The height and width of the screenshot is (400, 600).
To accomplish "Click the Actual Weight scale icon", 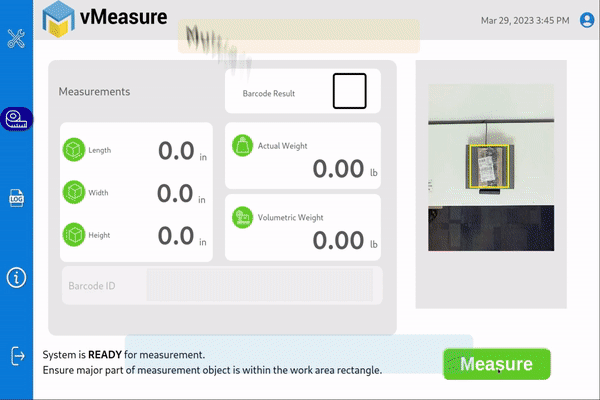I will coord(242,146).
